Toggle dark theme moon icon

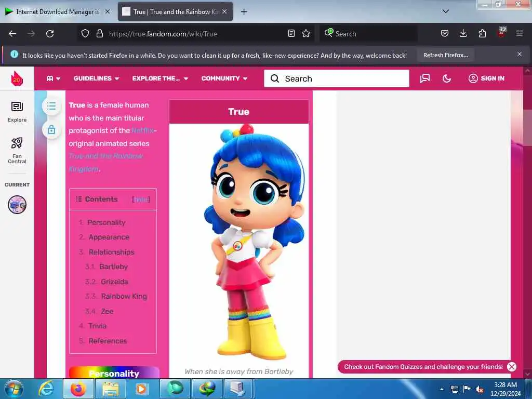(447, 78)
